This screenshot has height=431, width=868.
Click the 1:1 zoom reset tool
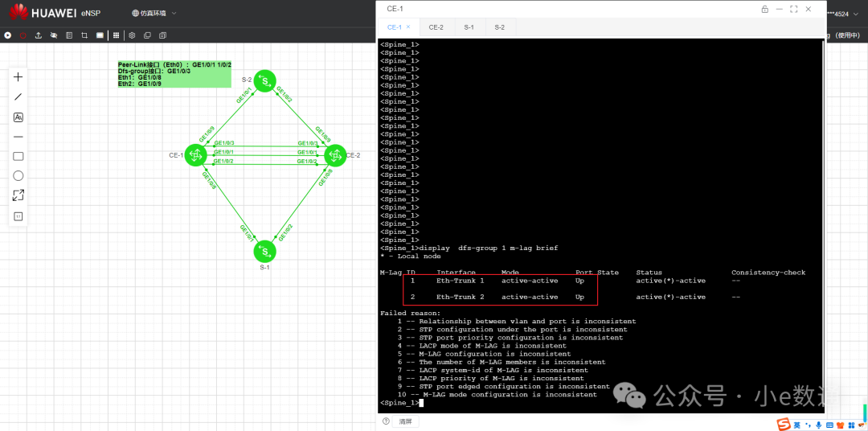point(18,216)
